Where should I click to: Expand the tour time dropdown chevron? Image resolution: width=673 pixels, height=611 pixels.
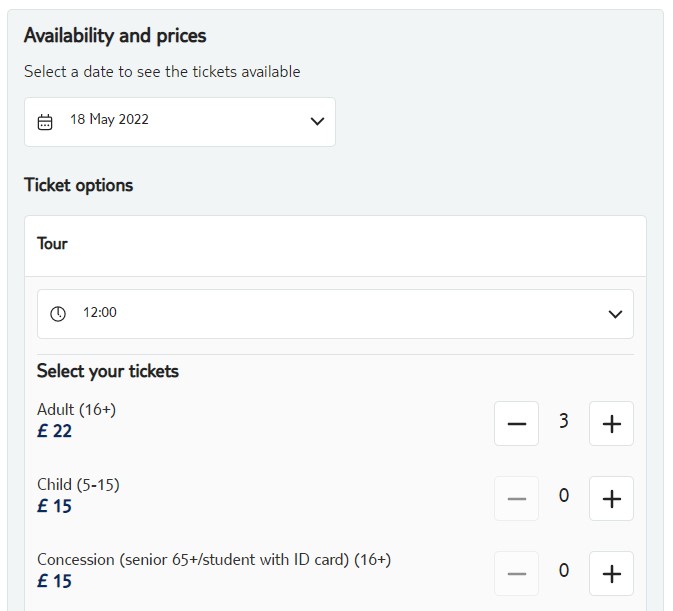click(615, 314)
